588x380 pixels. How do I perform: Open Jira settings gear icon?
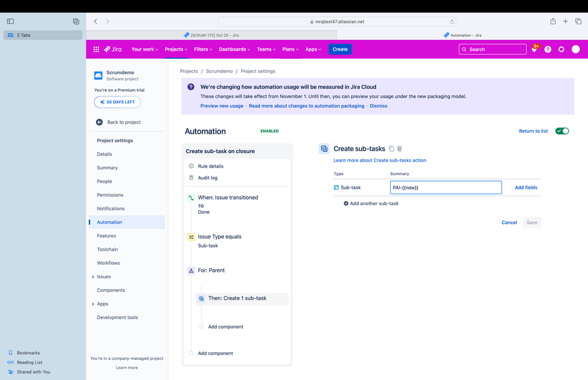[561, 49]
